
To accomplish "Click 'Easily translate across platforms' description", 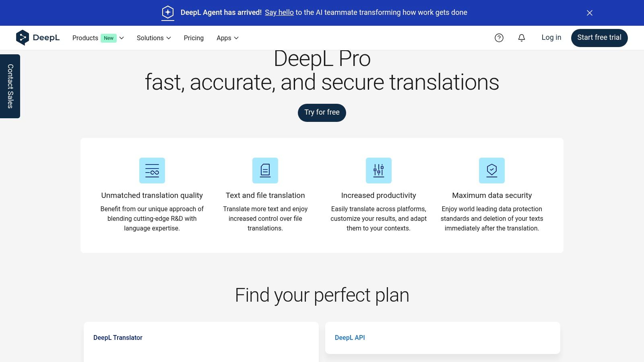I will (x=379, y=218).
